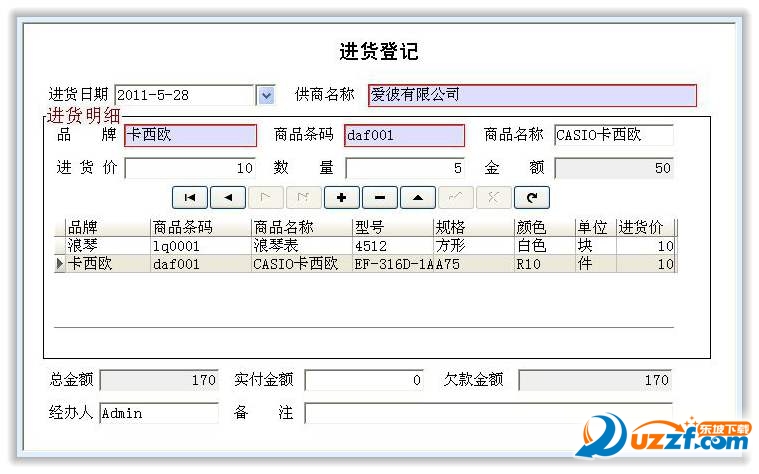
Task: Select the 白色 color cell
Action: point(544,245)
